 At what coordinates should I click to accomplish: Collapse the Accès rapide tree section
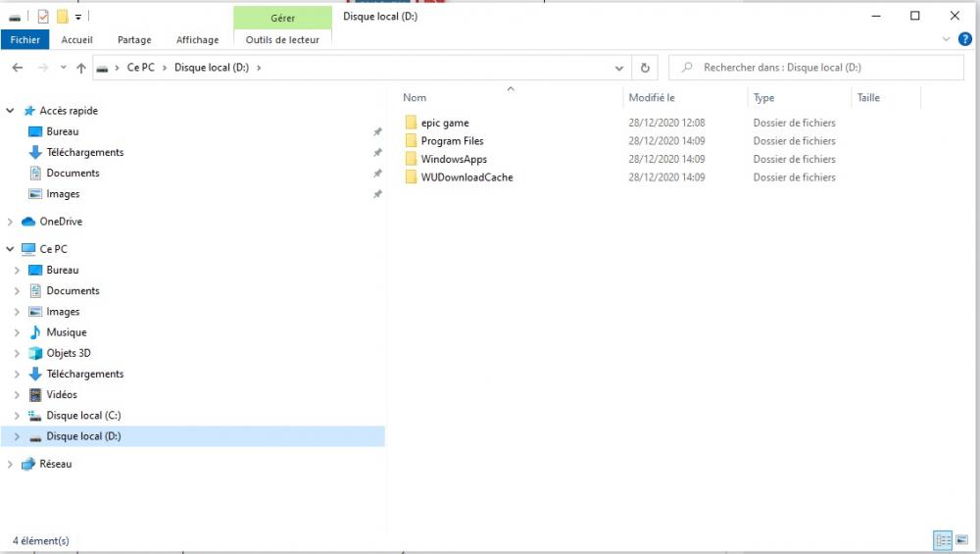[x=10, y=111]
